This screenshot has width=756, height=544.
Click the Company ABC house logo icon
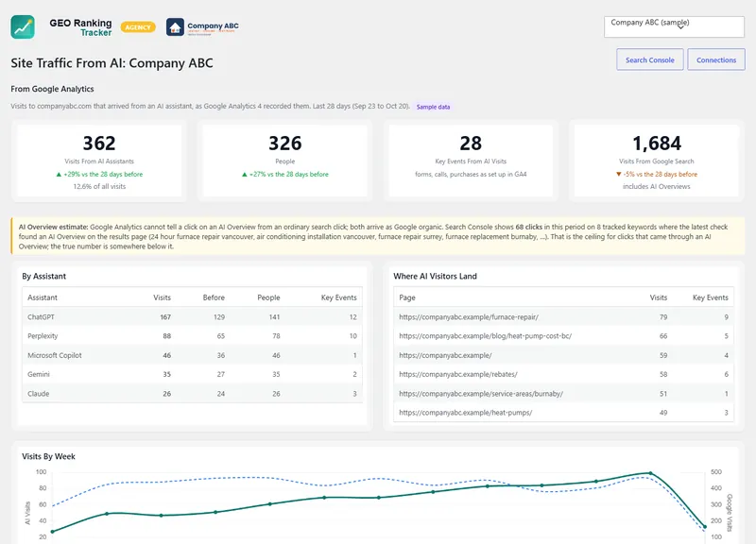coord(175,27)
